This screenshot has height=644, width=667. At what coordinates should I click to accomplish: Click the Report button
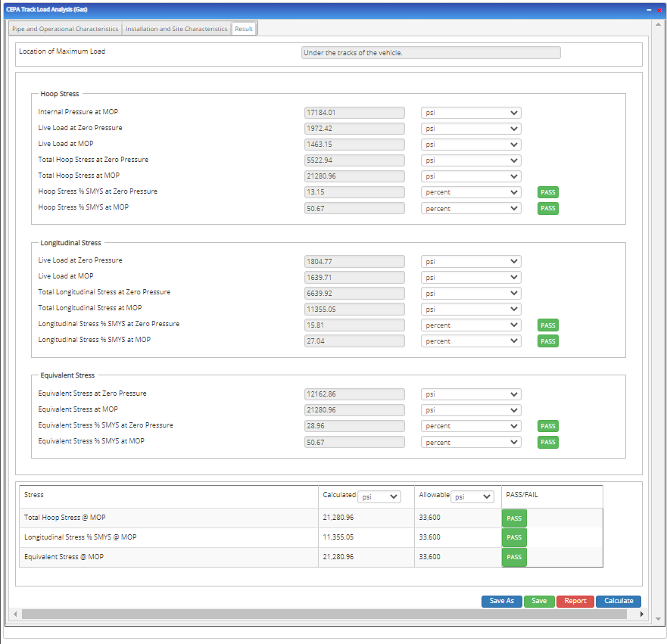point(575,601)
